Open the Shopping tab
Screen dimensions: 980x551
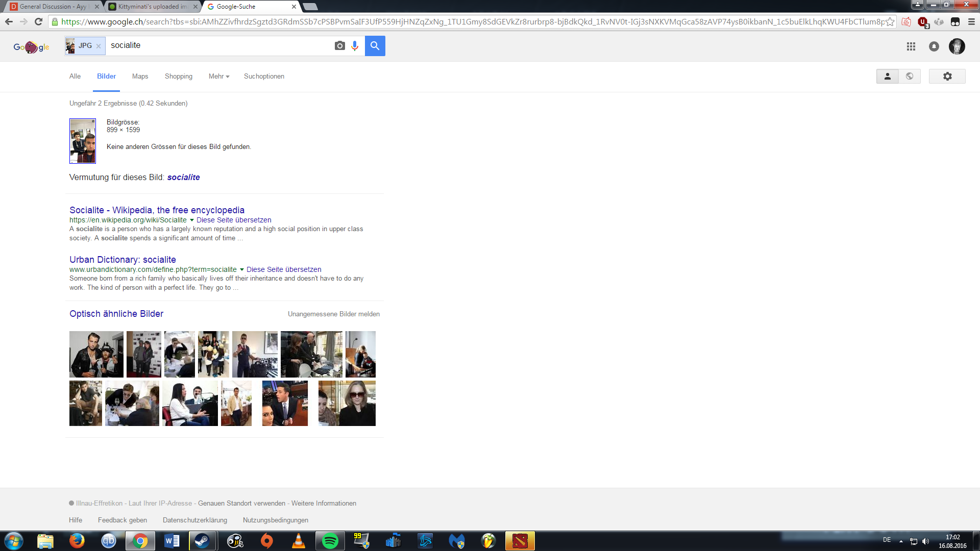[179, 76]
